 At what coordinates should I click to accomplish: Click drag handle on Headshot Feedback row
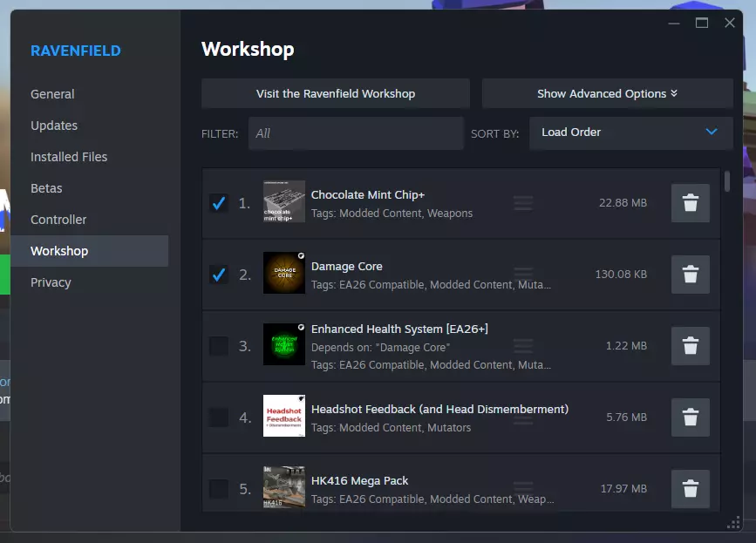[x=523, y=417]
